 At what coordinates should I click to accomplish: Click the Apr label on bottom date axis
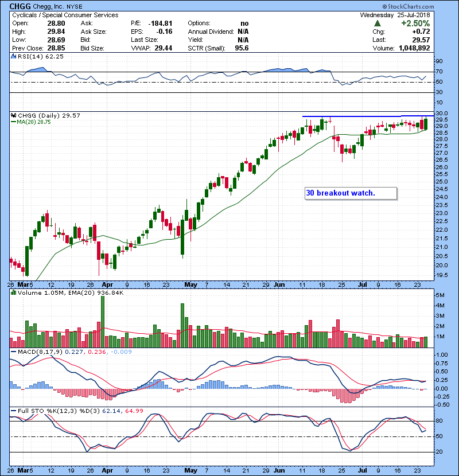point(107,470)
